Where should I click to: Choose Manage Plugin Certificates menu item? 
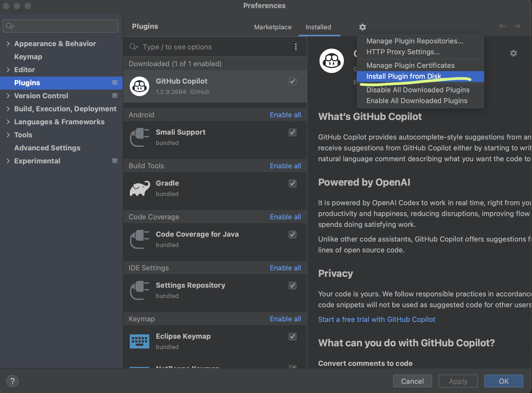[x=420, y=65]
